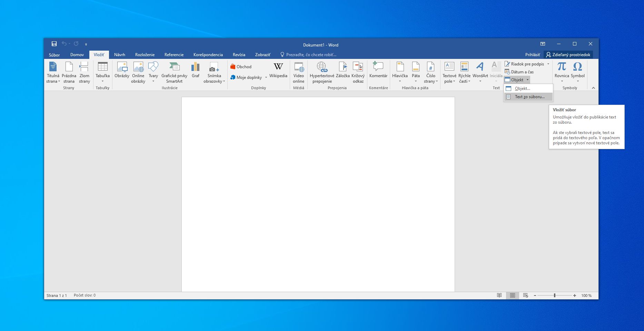Switch to the Revízia tab

239,55
